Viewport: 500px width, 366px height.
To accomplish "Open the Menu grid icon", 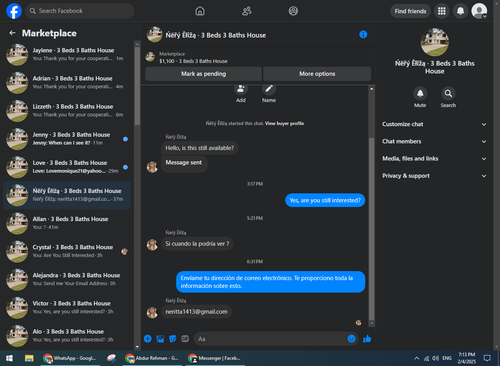I will 442,11.
